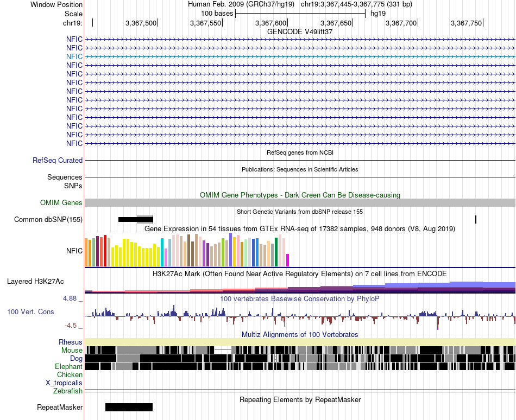The height and width of the screenshot is (420, 516).
Task: Click the Dog species label
Action: tap(76, 358)
